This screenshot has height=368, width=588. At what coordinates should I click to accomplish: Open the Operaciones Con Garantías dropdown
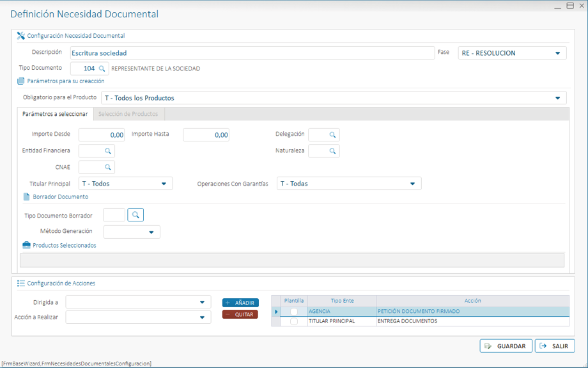click(412, 184)
